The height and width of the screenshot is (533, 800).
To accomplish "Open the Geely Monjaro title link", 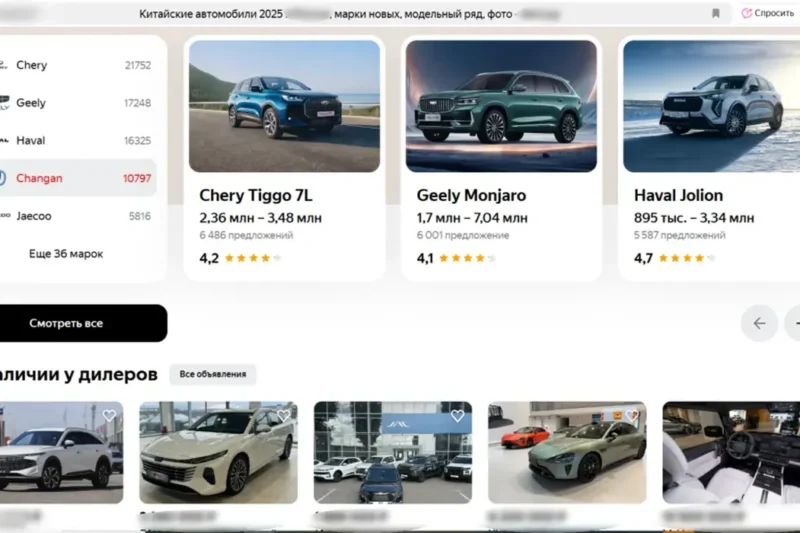I will point(471,195).
